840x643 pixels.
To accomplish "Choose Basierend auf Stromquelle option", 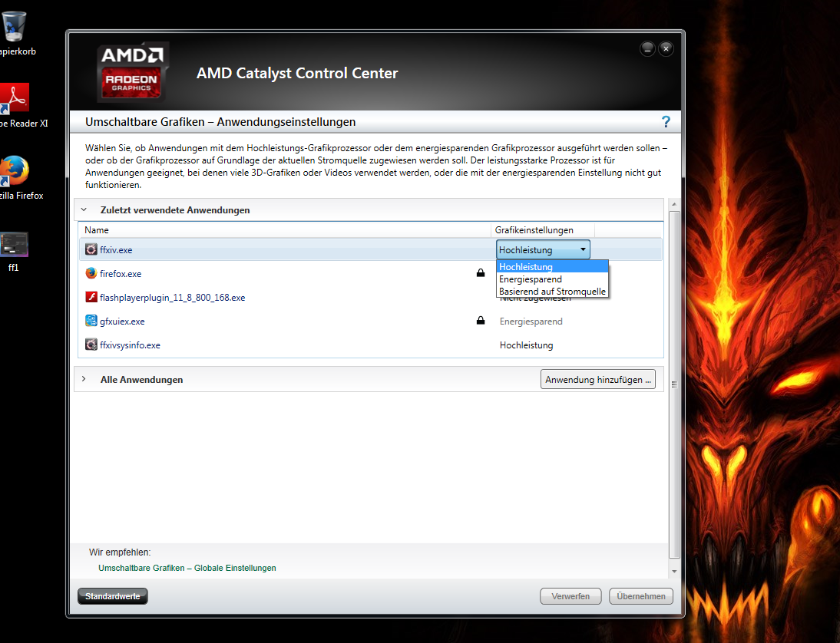I will pos(552,292).
